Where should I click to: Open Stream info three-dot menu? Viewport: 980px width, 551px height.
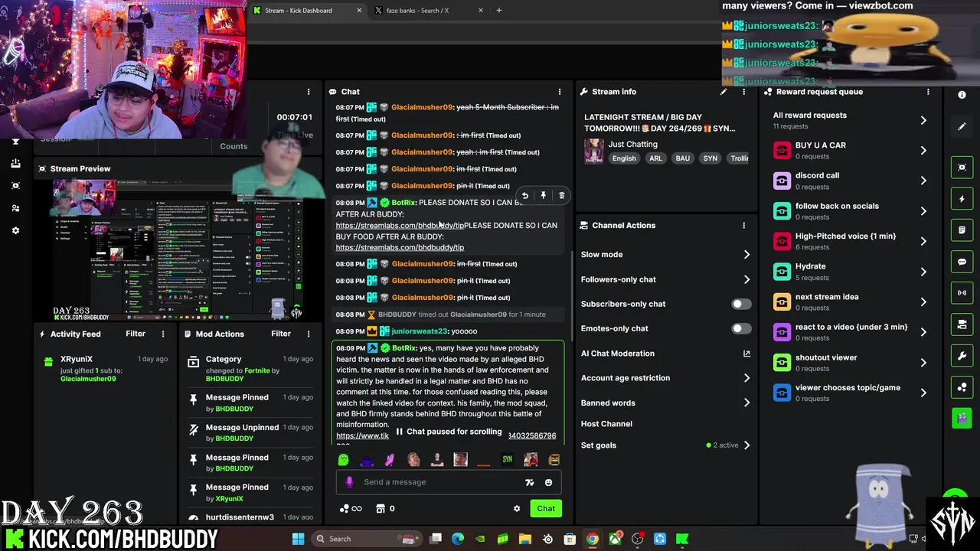tap(743, 92)
